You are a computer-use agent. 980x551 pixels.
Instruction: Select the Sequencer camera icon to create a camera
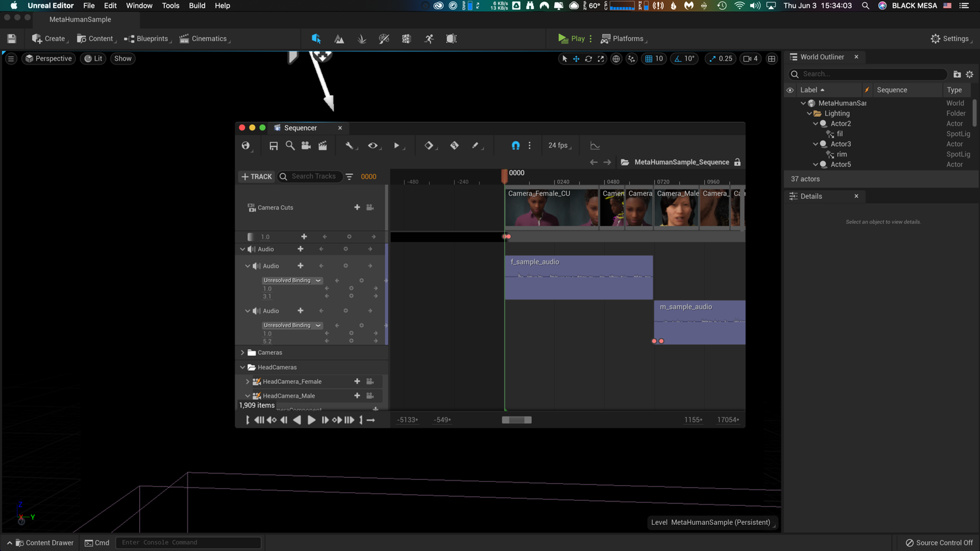click(x=306, y=145)
